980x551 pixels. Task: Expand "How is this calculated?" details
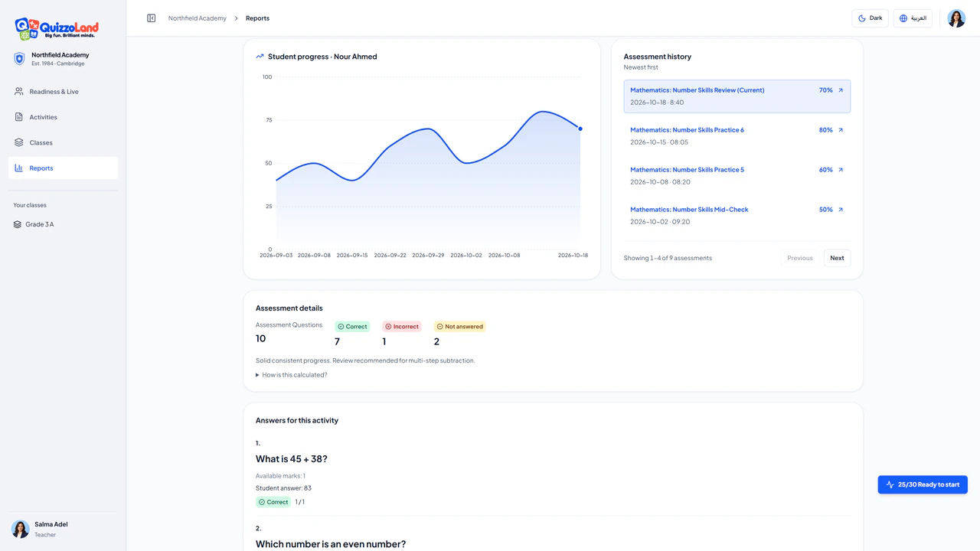coord(292,375)
